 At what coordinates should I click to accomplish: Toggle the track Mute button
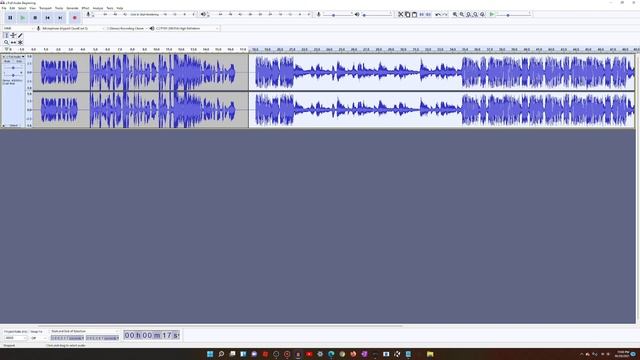tap(7, 61)
